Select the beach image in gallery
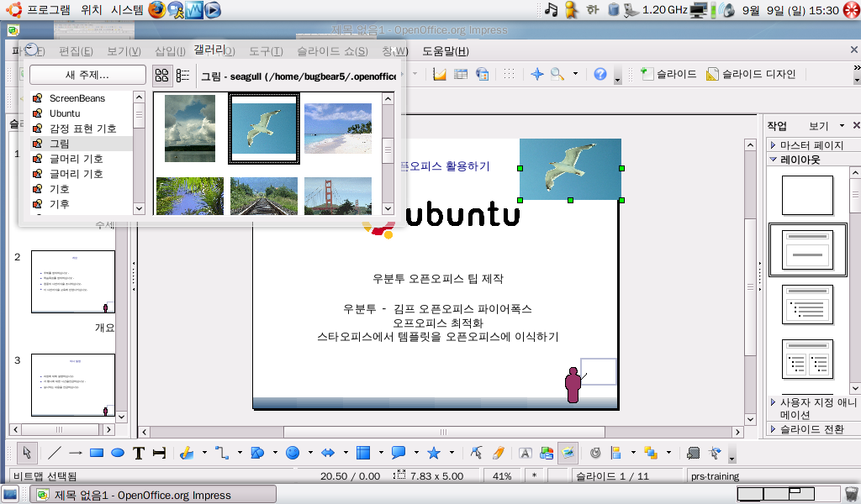861x504 pixels. coord(338,129)
